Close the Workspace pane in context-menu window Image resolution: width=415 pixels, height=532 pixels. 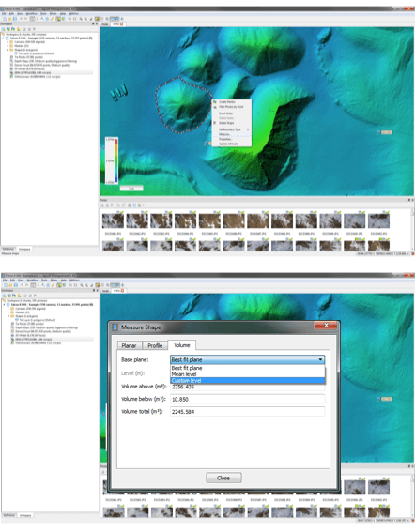pyautogui.click(x=97, y=23)
